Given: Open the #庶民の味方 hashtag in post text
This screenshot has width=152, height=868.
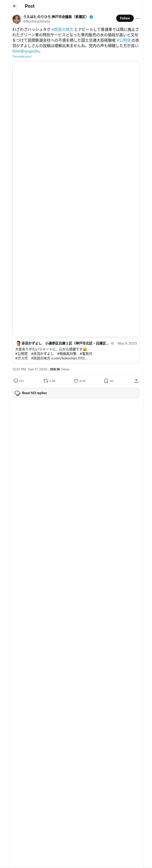Looking at the screenshot, I should 62,30.
